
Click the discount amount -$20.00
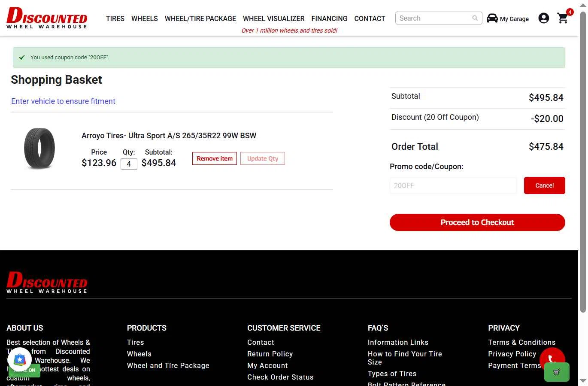pyautogui.click(x=547, y=119)
